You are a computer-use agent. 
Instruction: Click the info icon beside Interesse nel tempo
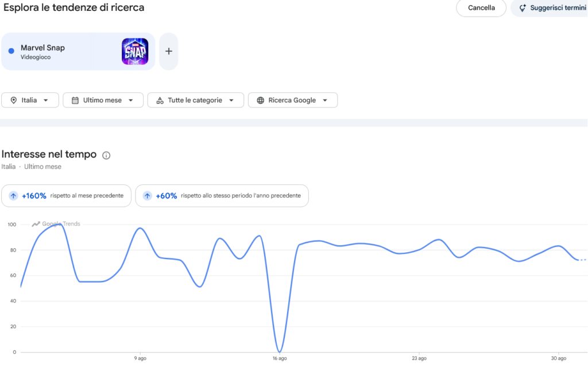106,155
